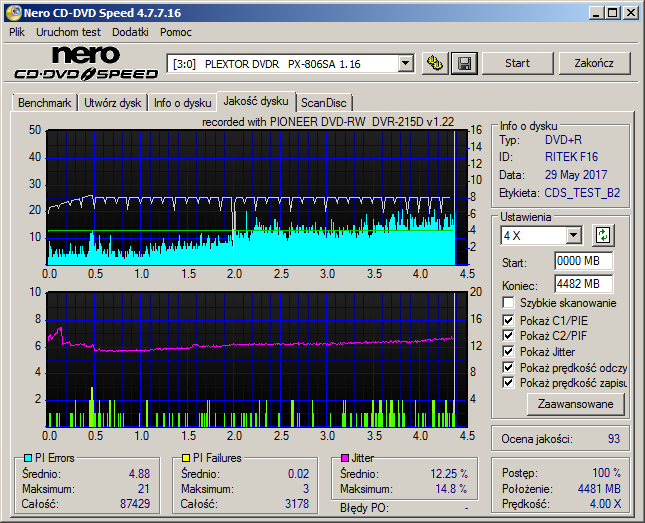This screenshot has width=645, height=523.
Task: Toggle Pokaż prędkość odczytu checkbox
Action: 508,367
